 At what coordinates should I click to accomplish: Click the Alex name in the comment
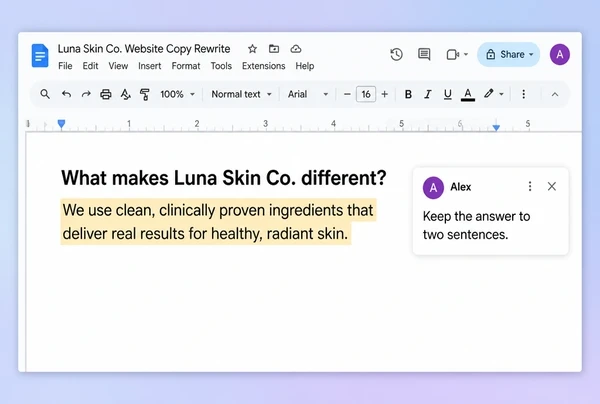coord(461,187)
